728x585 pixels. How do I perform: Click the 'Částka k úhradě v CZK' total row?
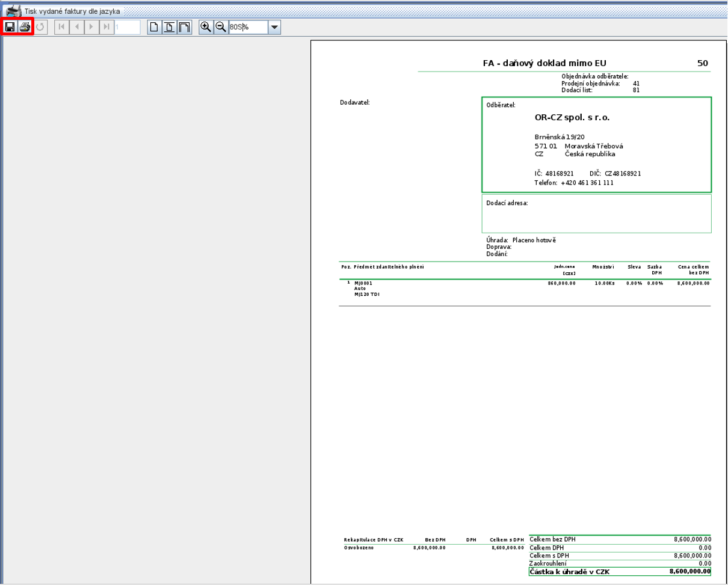[620, 571]
